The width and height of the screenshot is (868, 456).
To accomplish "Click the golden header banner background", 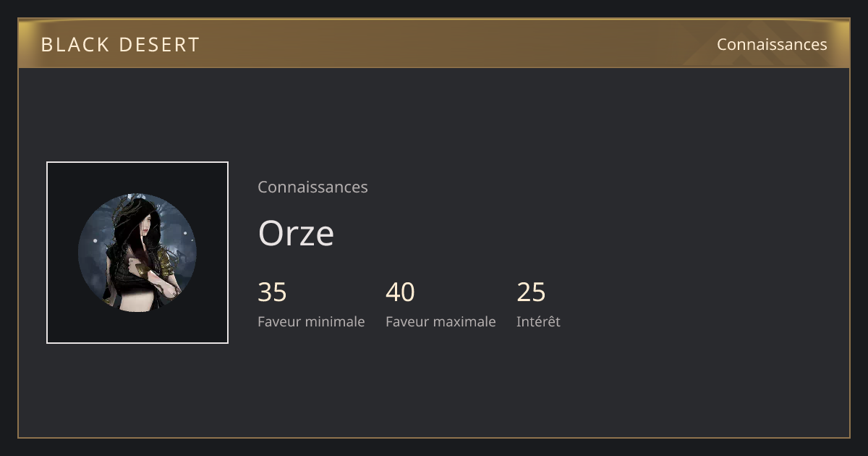I will [434, 44].
